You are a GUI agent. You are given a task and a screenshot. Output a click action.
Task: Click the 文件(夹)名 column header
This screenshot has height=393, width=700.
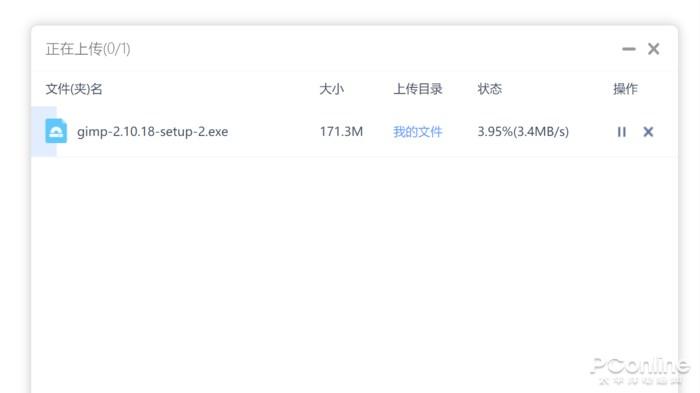pyautogui.click(x=74, y=89)
